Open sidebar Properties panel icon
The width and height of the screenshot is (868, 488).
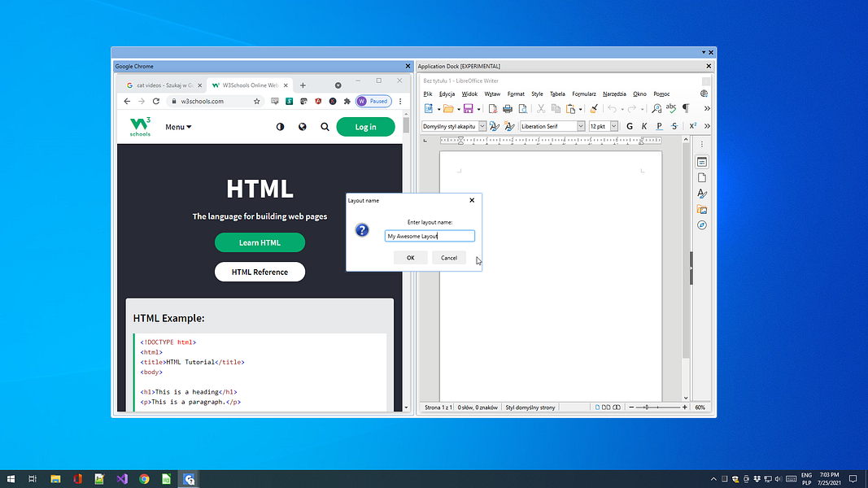(702, 162)
